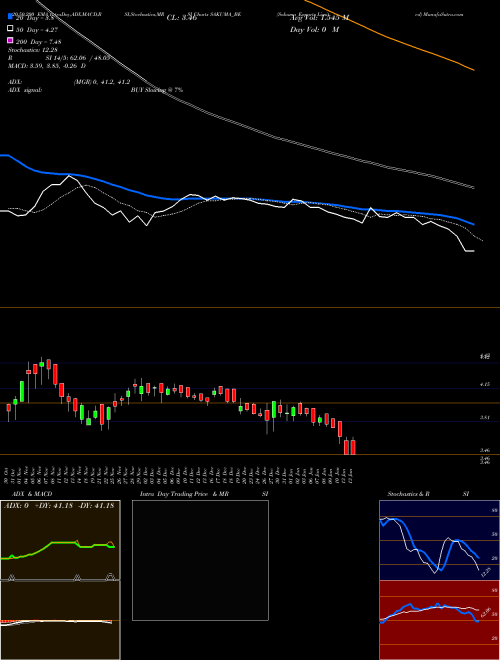Click the 'Stochastics & R' panel title

point(408,494)
